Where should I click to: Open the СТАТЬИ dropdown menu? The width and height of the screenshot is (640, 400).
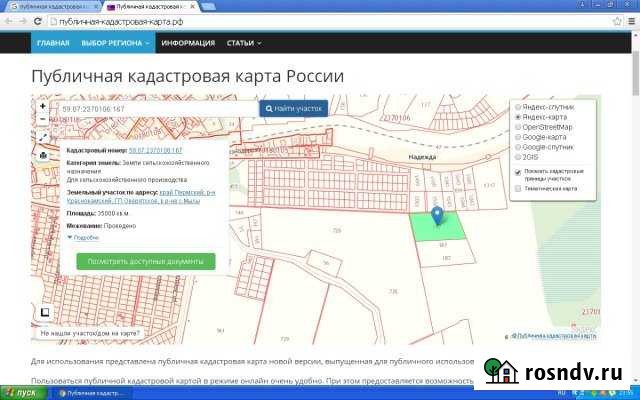click(x=244, y=43)
